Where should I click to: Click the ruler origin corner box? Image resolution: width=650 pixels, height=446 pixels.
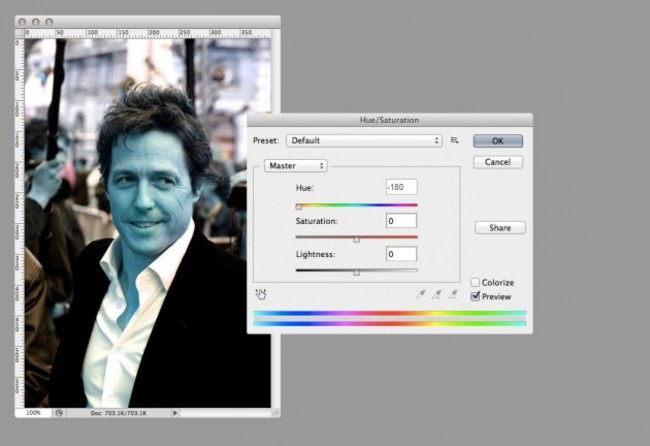click(x=20, y=33)
